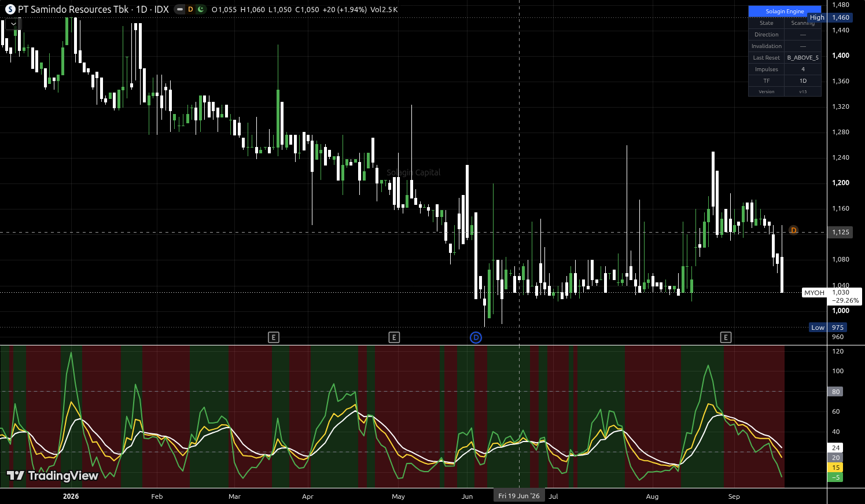Click the Invalidation row label
865x504 pixels.
[x=767, y=46]
